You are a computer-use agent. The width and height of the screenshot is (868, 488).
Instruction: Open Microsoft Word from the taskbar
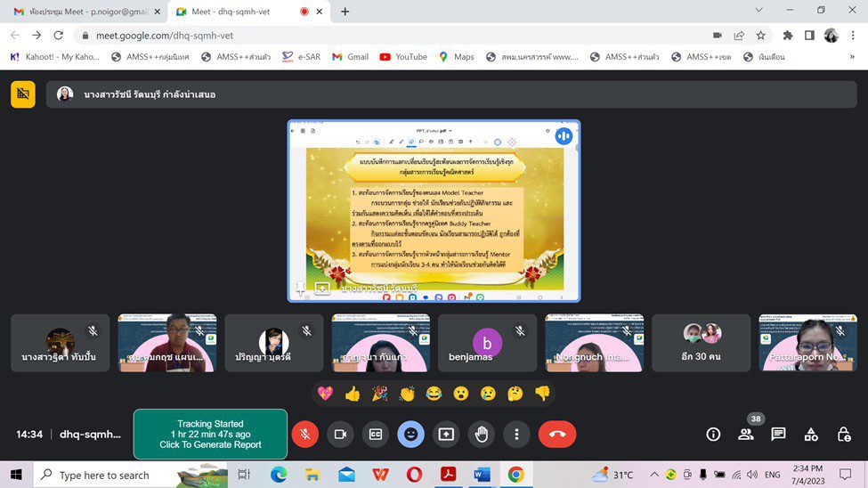[482, 475]
